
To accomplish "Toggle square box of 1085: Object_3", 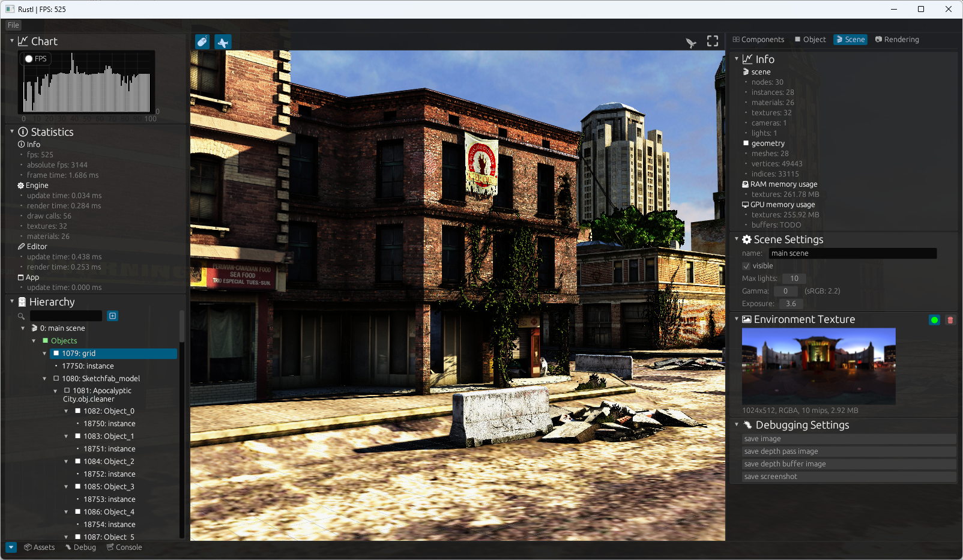I will [x=78, y=487].
